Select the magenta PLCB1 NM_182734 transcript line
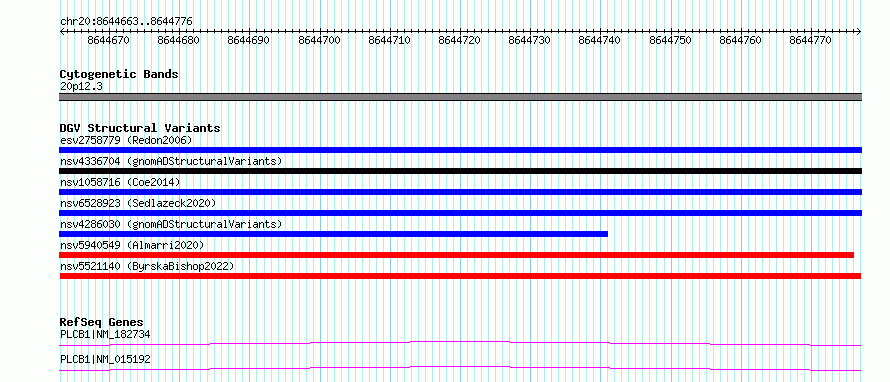 (460, 343)
